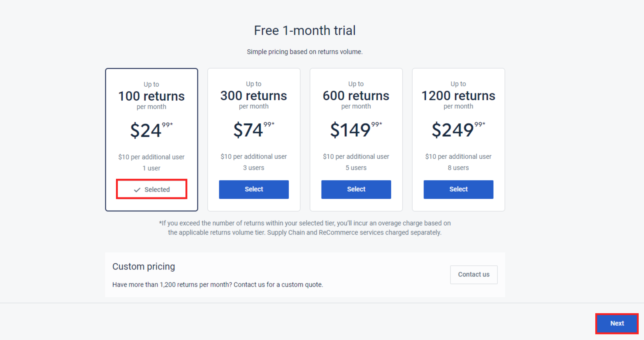Image resolution: width=644 pixels, height=340 pixels.
Task: Click the $24.99 price on the first plan
Action: 151,130
